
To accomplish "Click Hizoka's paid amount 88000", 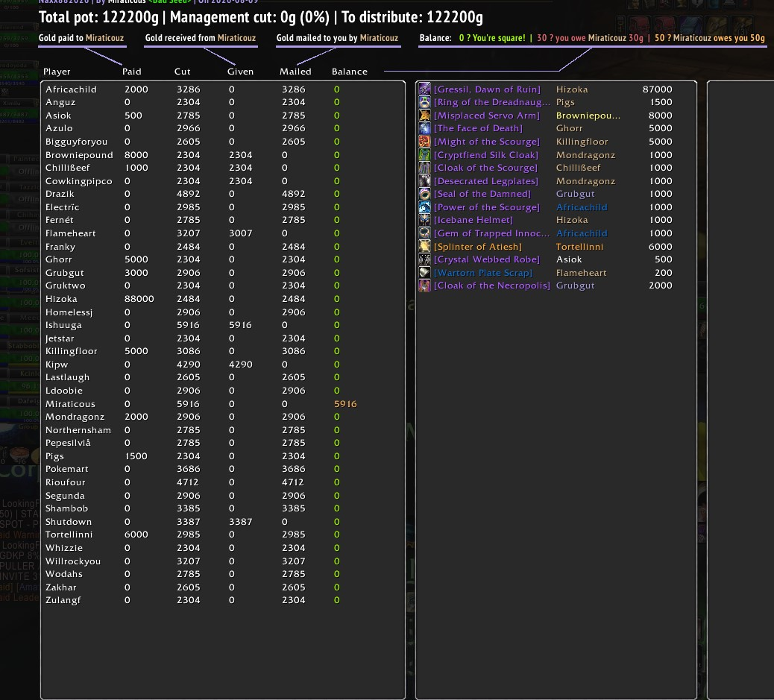I will [139, 299].
